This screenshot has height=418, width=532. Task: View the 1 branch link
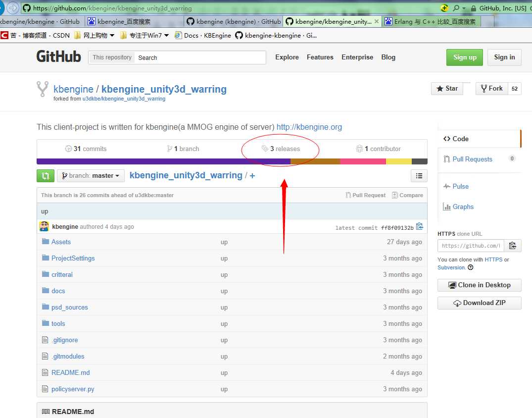pyautogui.click(x=183, y=149)
